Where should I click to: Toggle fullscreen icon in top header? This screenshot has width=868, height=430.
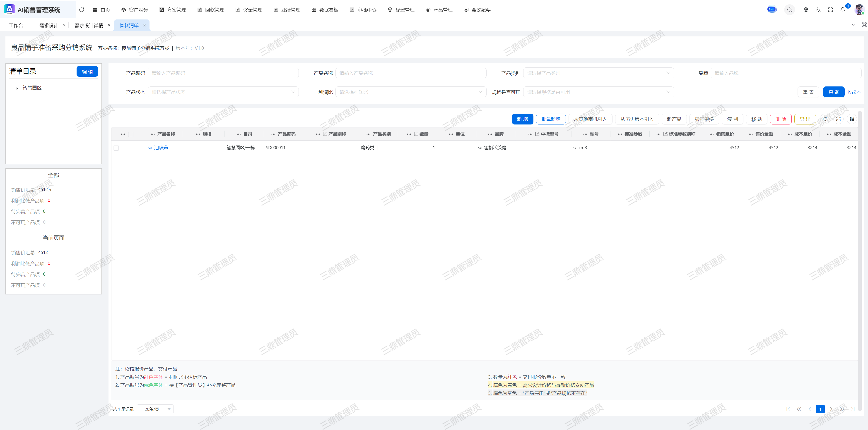click(x=830, y=10)
